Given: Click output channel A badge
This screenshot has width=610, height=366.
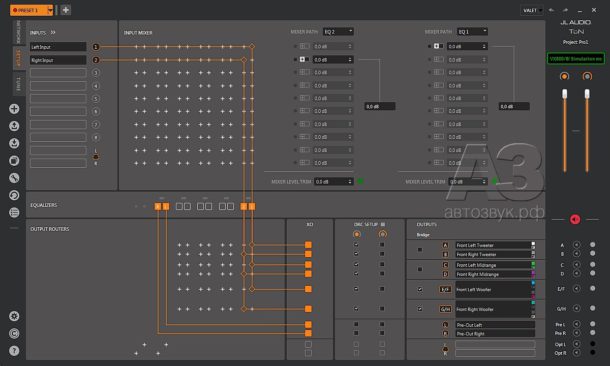Looking at the screenshot, I should (445, 245).
